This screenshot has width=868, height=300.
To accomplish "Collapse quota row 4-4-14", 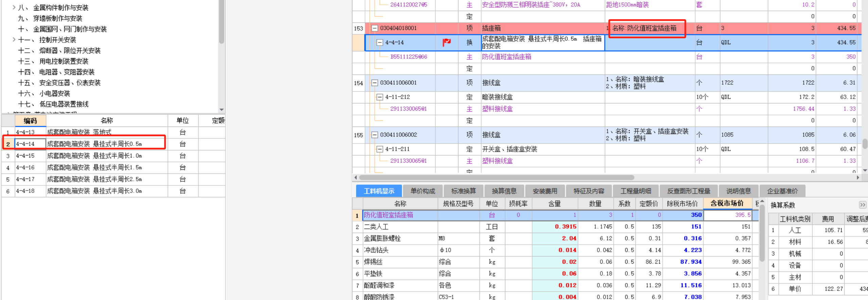I will [380, 43].
